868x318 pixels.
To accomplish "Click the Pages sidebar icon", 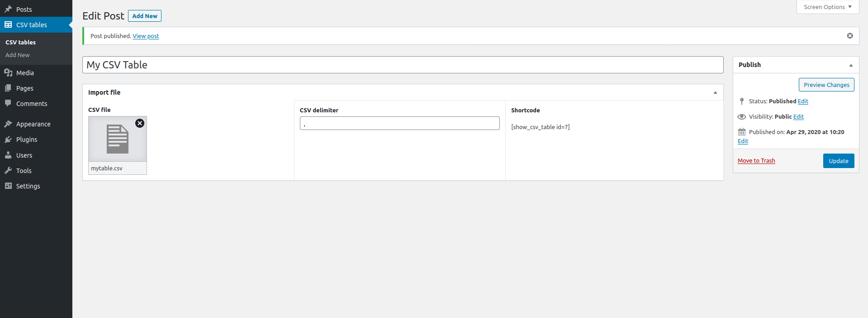I will click(8, 88).
